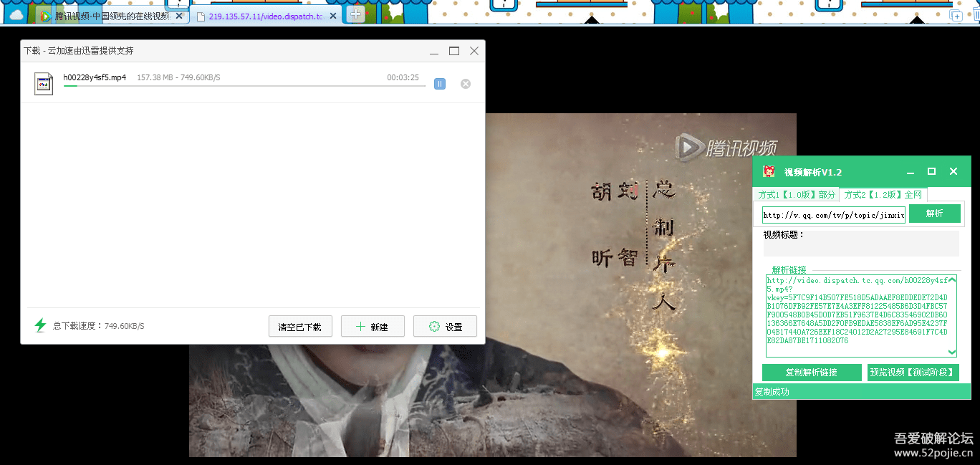Click 复制成功 status bar text
The image size is (980, 465).
pyautogui.click(x=772, y=391)
